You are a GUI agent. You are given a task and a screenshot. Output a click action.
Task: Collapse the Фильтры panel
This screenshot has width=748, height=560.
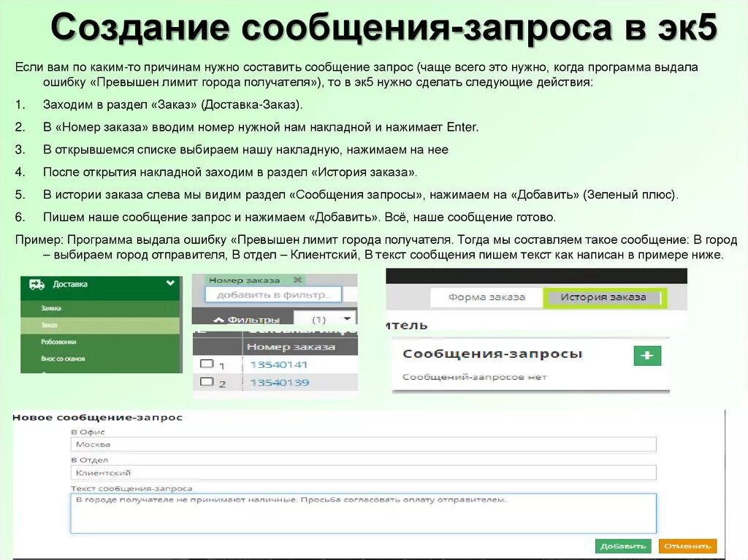pyautogui.click(x=247, y=320)
